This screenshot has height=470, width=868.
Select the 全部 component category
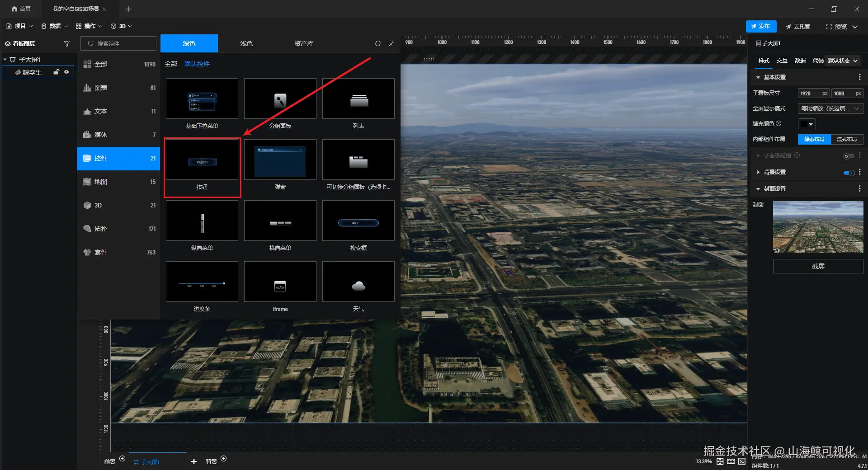(119, 64)
